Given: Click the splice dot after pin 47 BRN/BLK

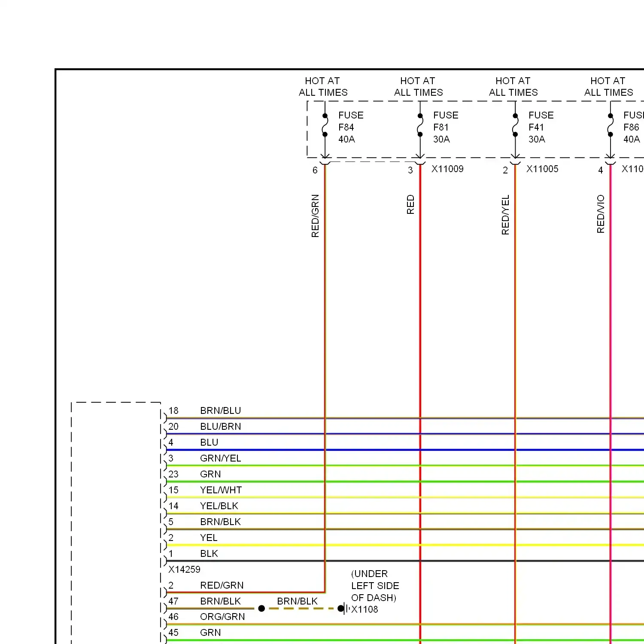Looking at the screenshot, I should (x=261, y=608).
